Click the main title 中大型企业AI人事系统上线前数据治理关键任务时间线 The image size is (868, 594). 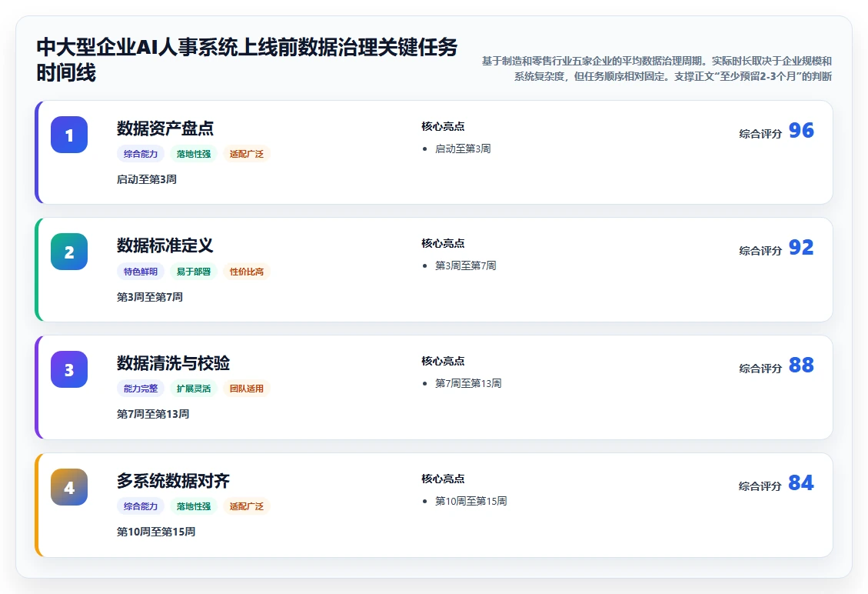(247, 60)
